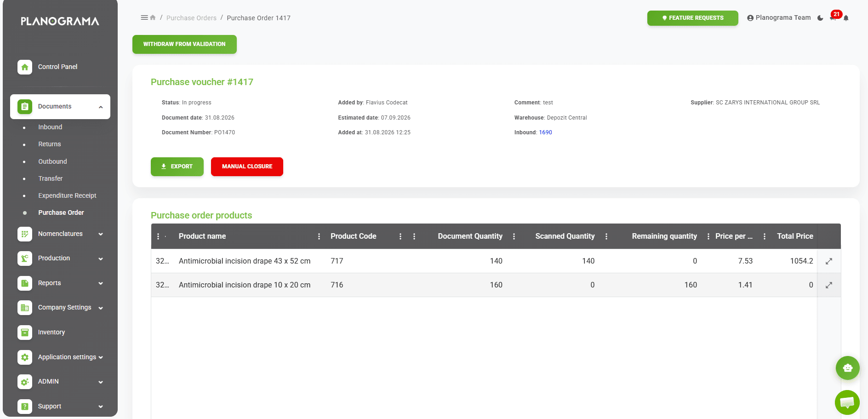Navigate to Purchase Orders breadcrumb link
The width and height of the screenshot is (868, 419).
tap(191, 18)
